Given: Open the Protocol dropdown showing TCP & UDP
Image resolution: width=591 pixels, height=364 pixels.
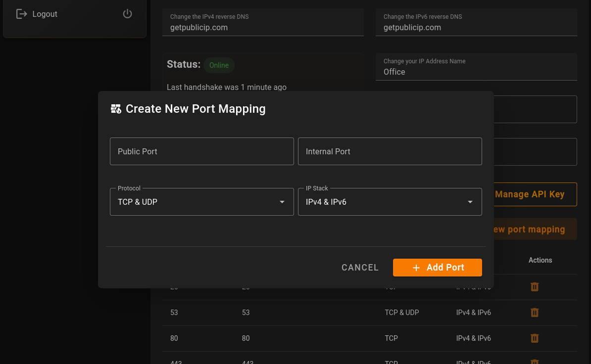Looking at the screenshot, I should pyautogui.click(x=201, y=202).
